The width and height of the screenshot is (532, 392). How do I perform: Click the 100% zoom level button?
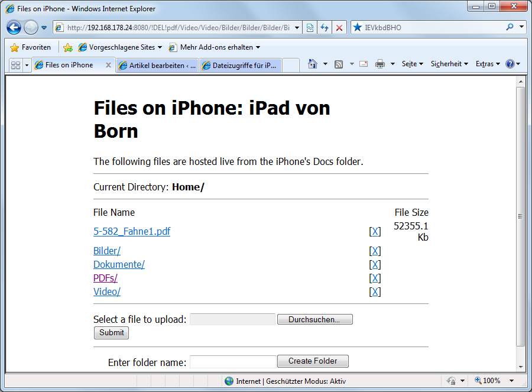point(488,381)
